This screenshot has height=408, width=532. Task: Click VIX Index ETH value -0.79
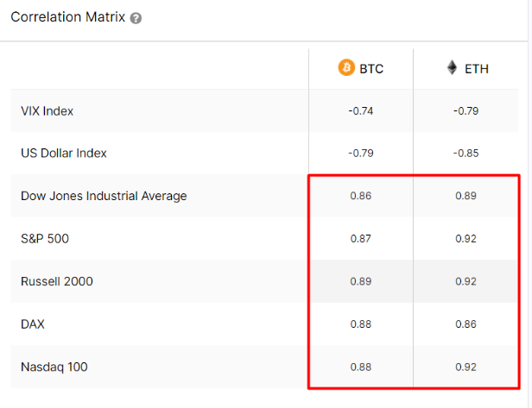point(465,111)
